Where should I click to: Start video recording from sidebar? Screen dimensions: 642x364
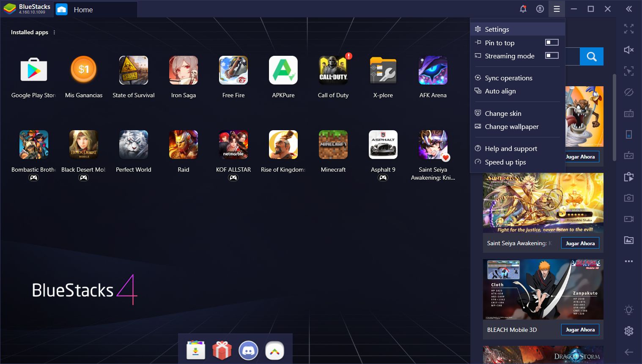pos(629,219)
